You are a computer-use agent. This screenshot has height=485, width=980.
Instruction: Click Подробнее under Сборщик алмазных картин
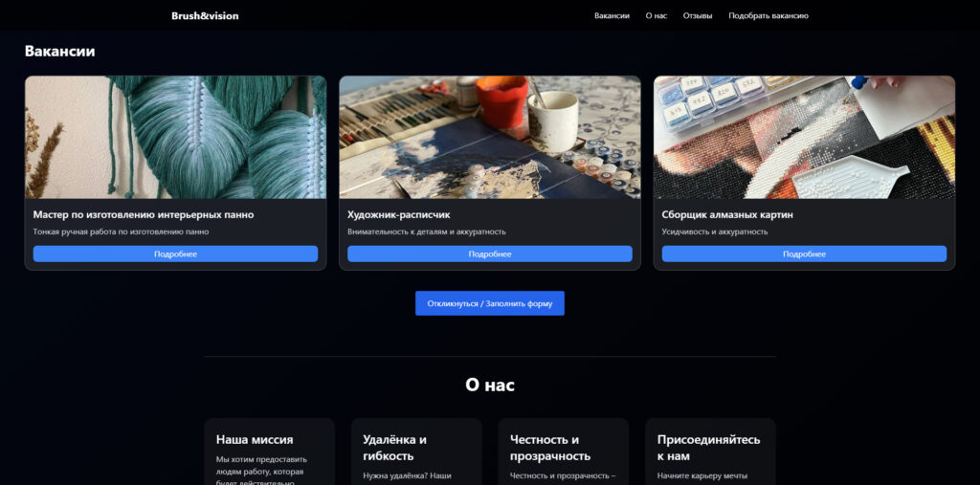coord(804,254)
